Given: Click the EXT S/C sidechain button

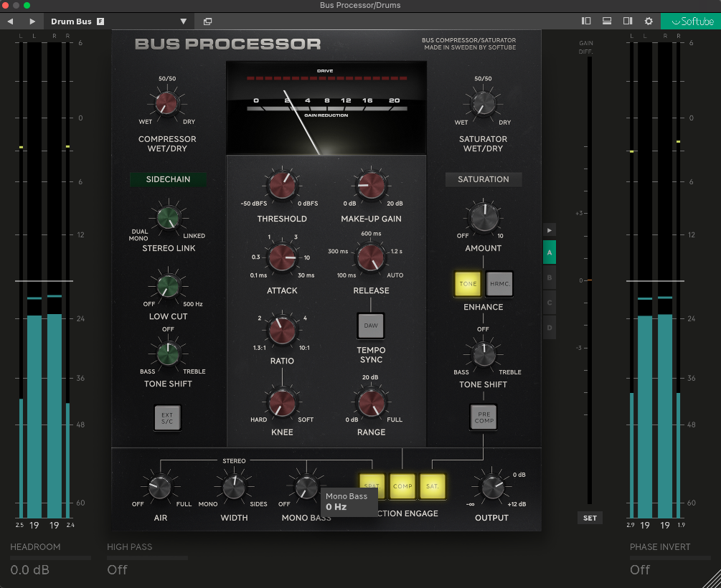Looking at the screenshot, I should [x=167, y=417].
